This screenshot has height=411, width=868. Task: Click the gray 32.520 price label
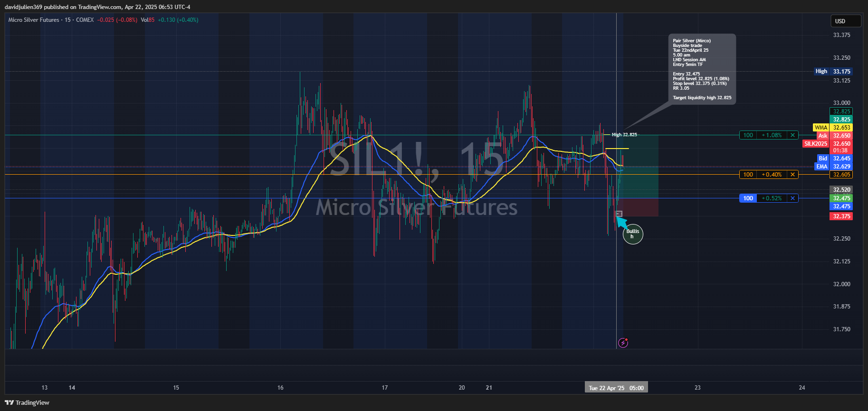[x=841, y=190]
